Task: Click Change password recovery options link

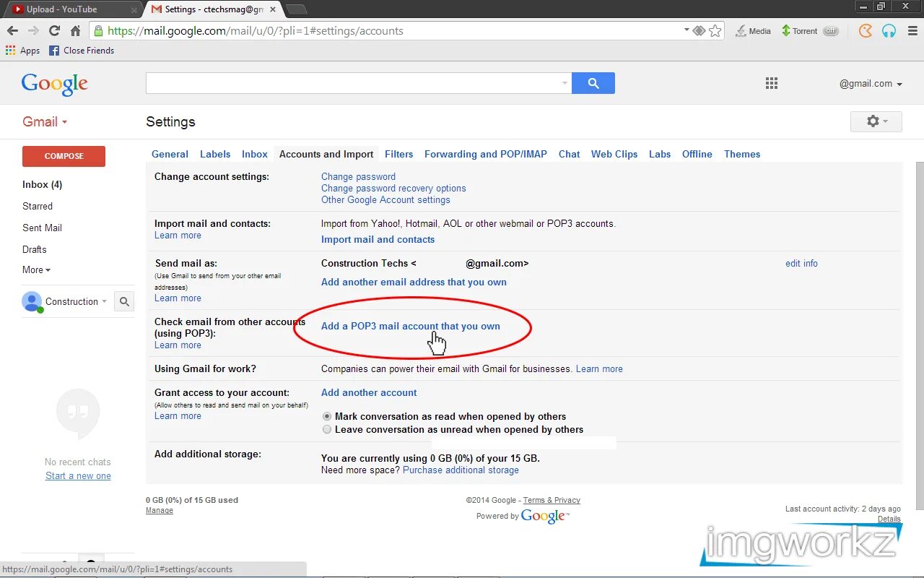Action: pos(393,189)
